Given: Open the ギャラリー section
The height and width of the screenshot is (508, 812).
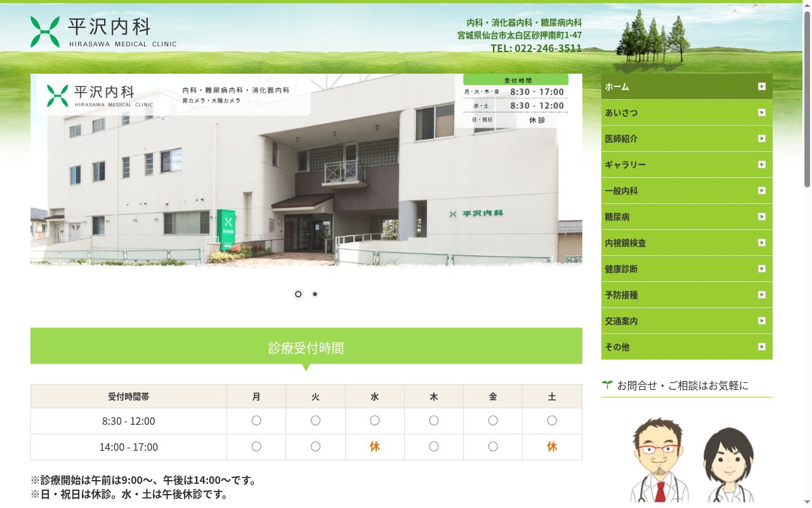Looking at the screenshot, I should (687, 164).
